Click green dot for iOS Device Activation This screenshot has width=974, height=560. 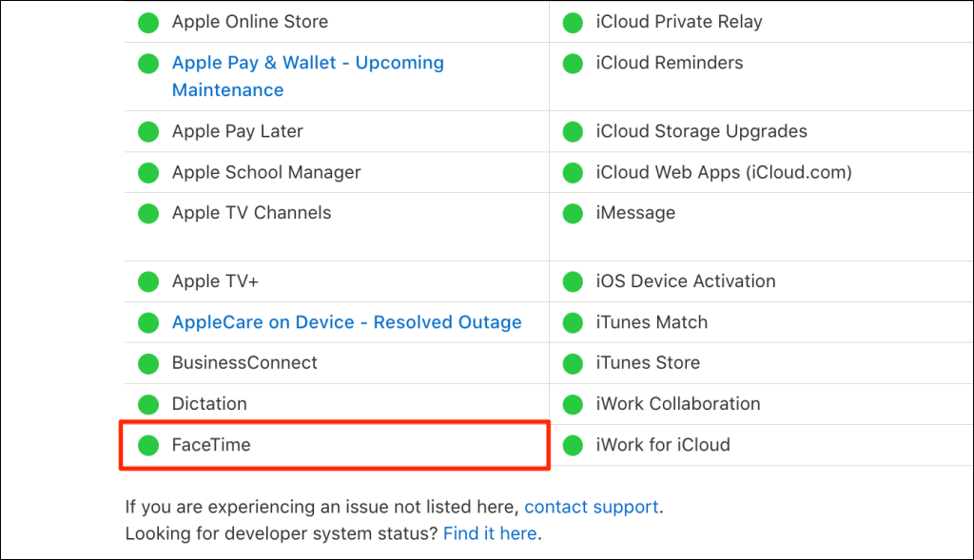pyautogui.click(x=573, y=281)
